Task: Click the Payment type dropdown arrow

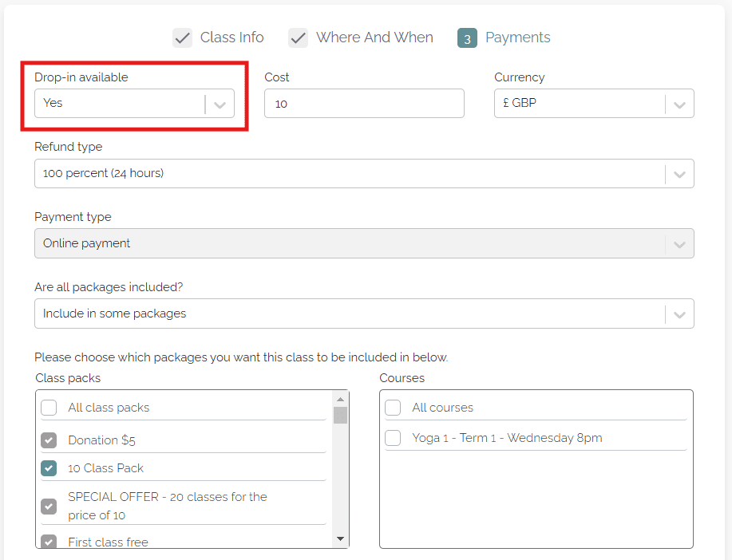Action: coord(679,244)
